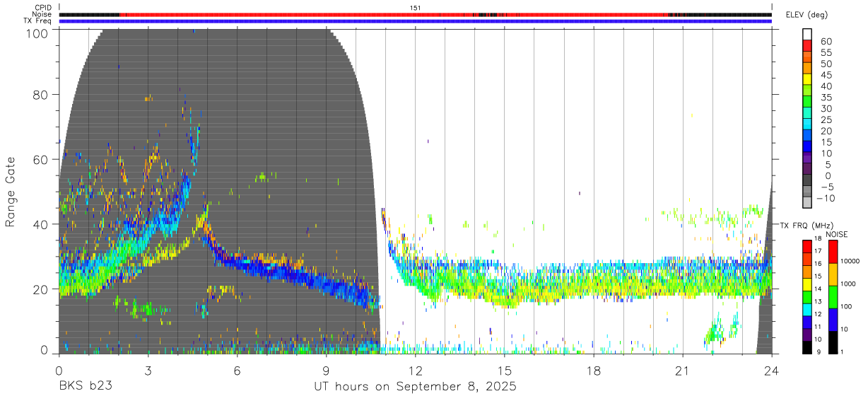Click the elevation legend value 30
The image size is (868, 401).
[x=825, y=109]
